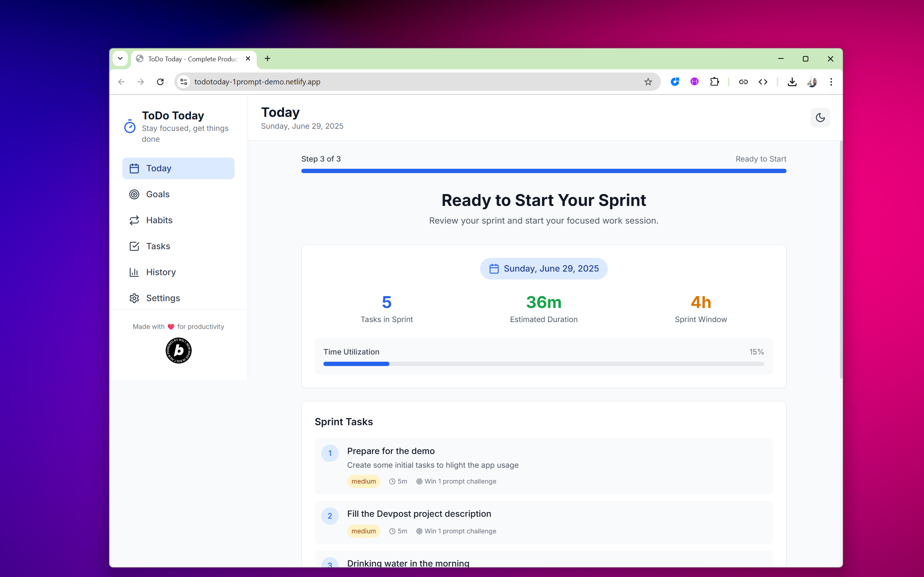Screen dimensions: 924x577
Task: View site information in address bar
Action: [x=184, y=82]
